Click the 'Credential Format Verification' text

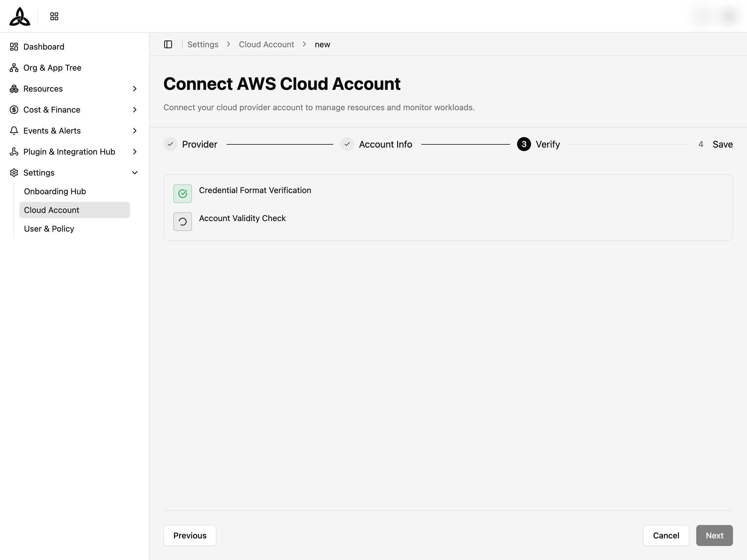click(x=255, y=190)
